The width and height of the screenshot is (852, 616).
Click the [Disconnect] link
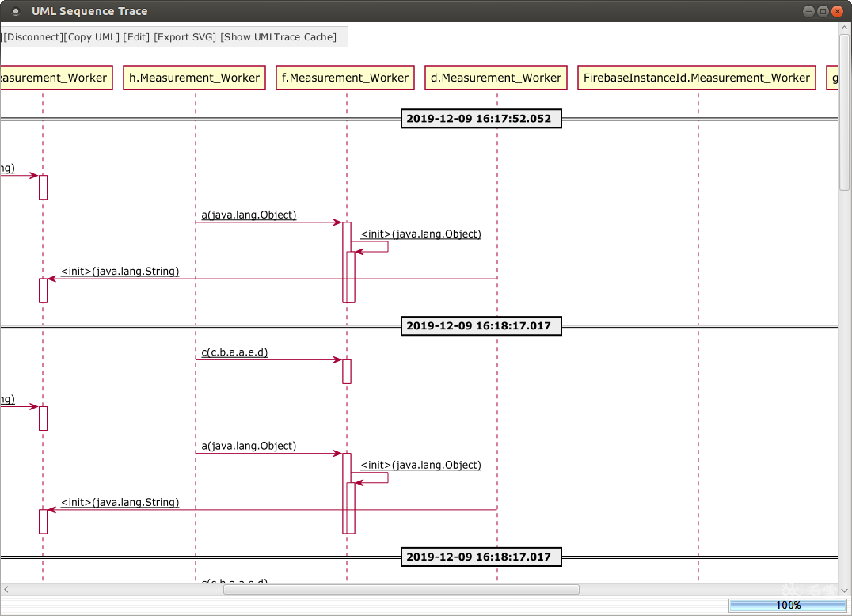34,37
